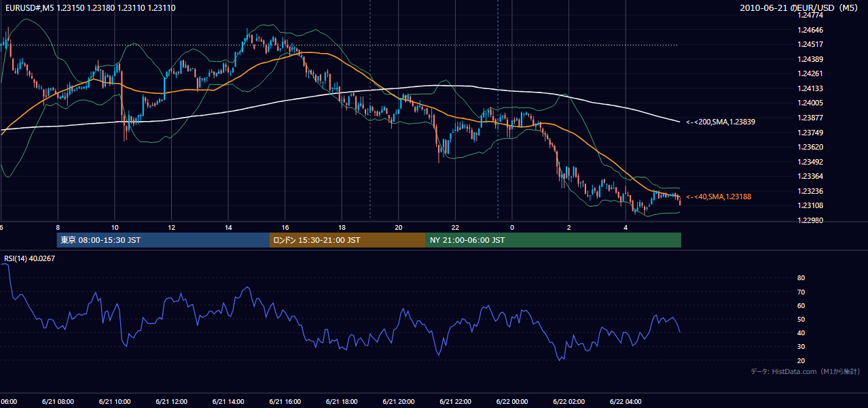Click the hour 12 chart axis tick
The width and height of the screenshot is (868, 408).
(x=171, y=228)
